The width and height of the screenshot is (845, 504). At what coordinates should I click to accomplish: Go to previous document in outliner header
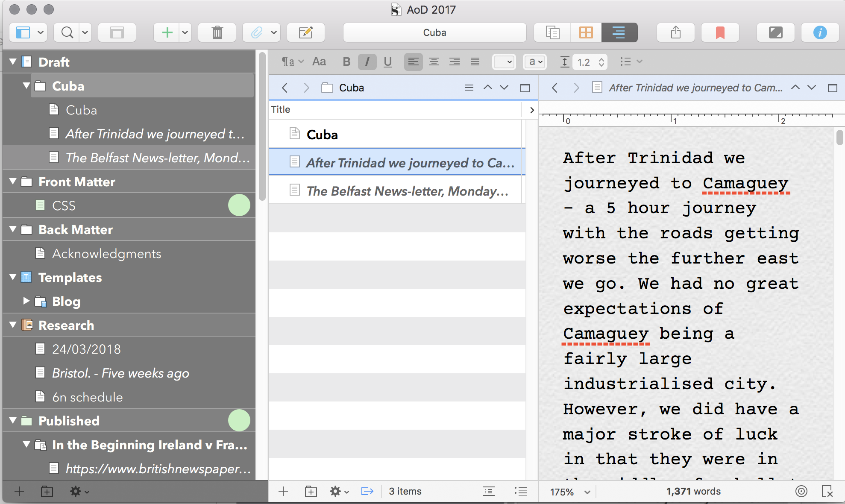[487, 88]
